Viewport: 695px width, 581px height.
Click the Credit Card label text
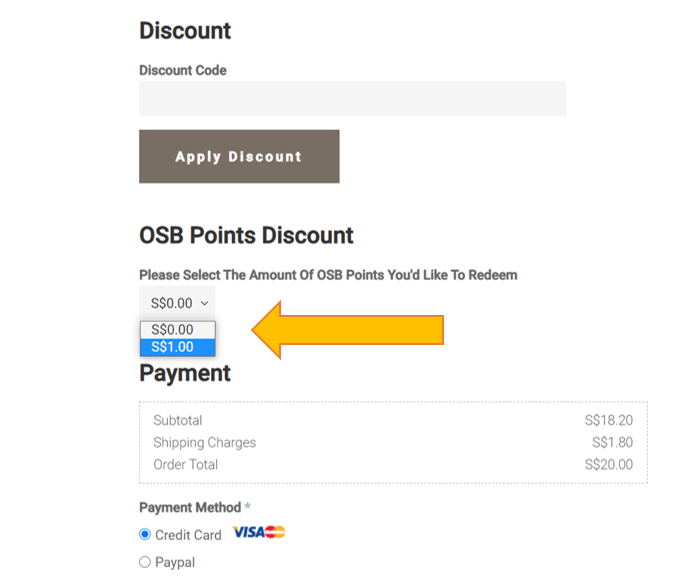(x=188, y=535)
